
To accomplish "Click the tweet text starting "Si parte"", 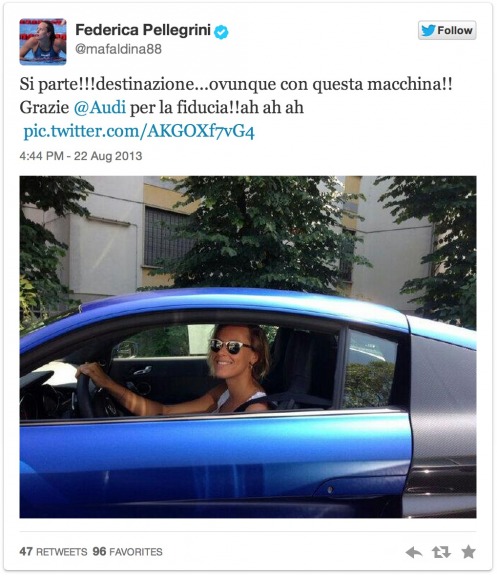I will [x=235, y=96].
